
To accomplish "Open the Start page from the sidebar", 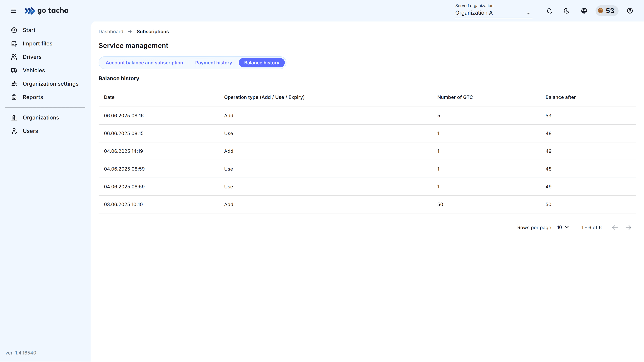I will (x=29, y=30).
